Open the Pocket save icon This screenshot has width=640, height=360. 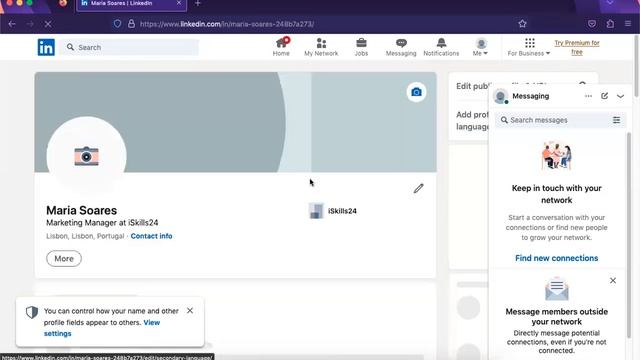(x=592, y=24)
